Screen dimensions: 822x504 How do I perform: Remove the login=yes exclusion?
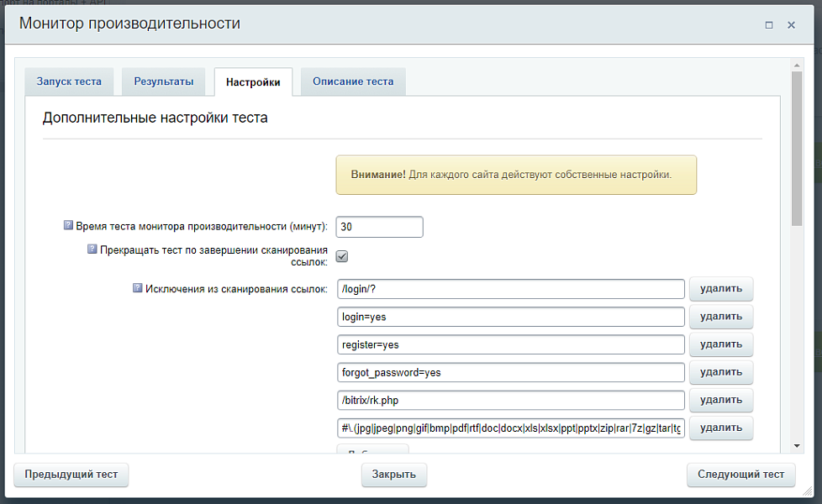click(720, 317)
